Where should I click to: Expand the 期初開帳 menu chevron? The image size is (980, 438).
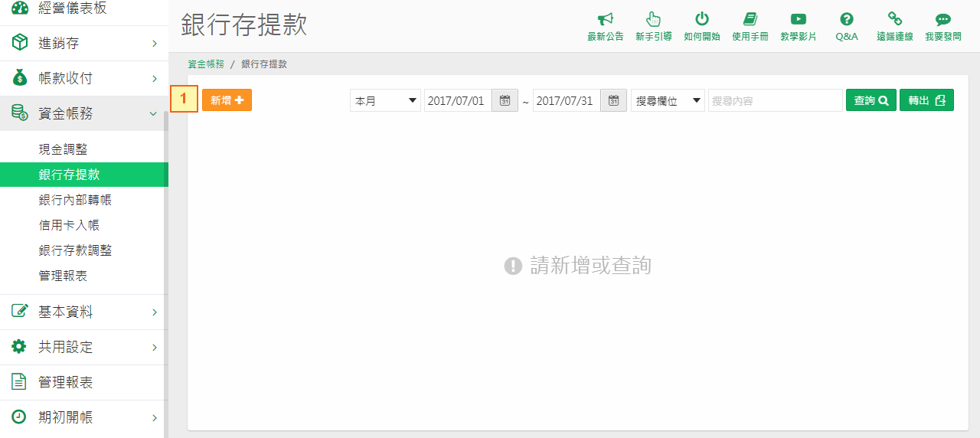click(154, 418)
